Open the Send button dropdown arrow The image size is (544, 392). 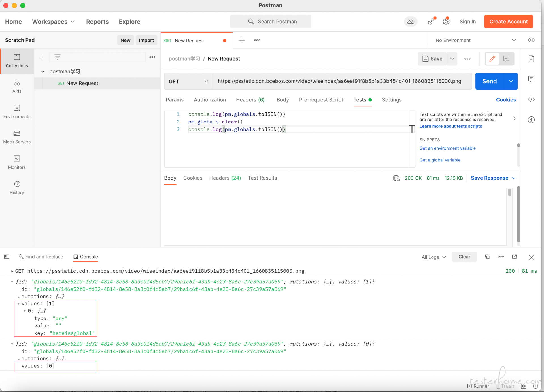pyautogui.click(x=511, y=81)
